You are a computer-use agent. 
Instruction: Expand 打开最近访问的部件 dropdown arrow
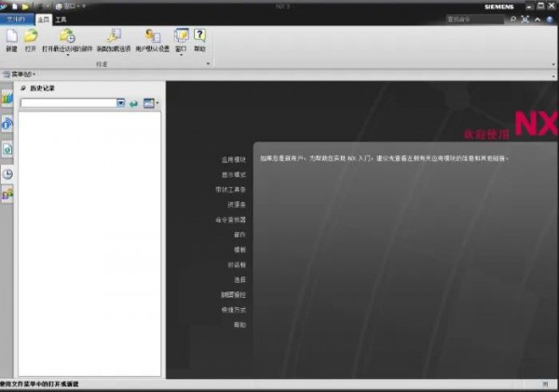[x=67, y=55]
